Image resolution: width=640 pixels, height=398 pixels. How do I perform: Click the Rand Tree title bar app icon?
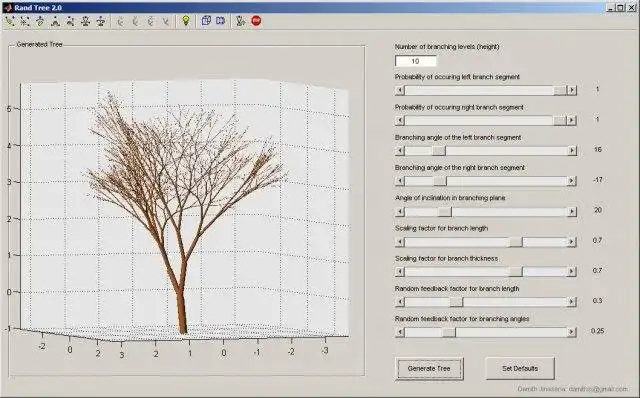[x=7, y=7]
